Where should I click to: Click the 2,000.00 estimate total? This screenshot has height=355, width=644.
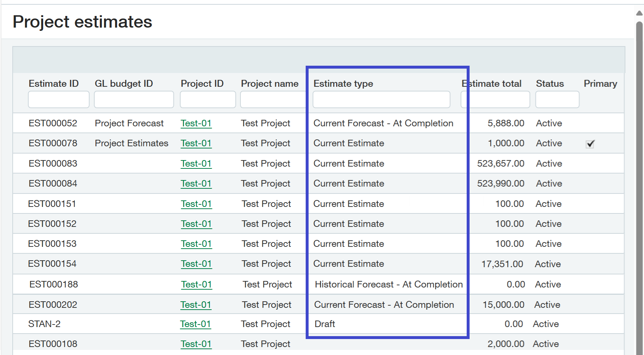point(506,344)
